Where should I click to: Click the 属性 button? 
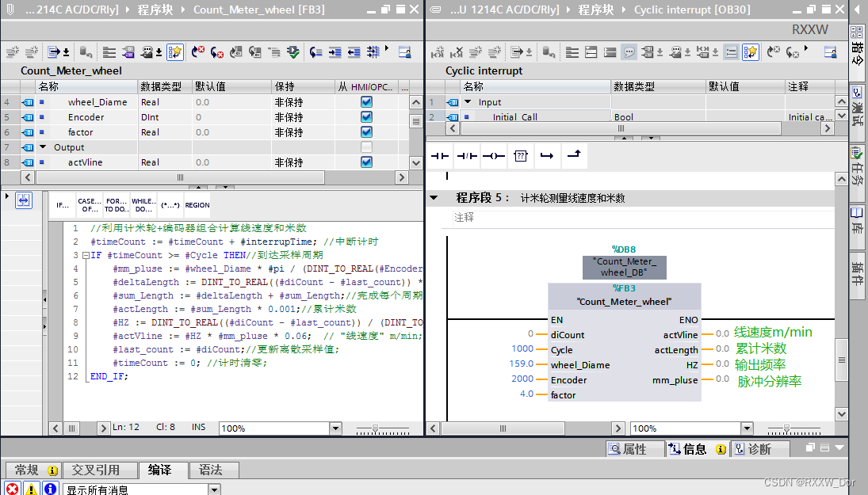[x=634, y=449]
